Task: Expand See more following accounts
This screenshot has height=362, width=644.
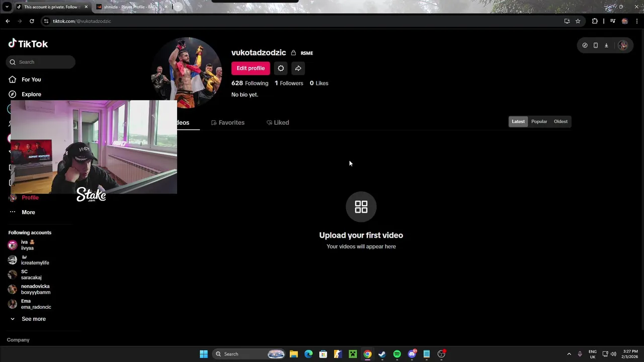Action: [x=28, y=319]
